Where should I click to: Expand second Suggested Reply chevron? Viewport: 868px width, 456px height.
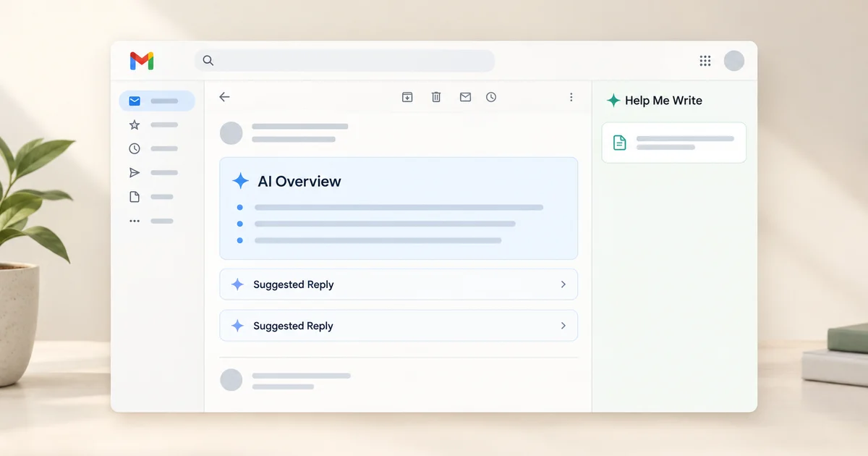pos(563,326)
